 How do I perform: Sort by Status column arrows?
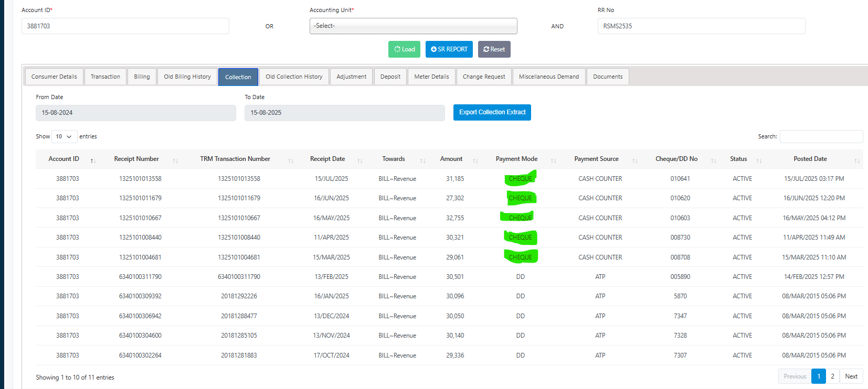coord(759,160)
